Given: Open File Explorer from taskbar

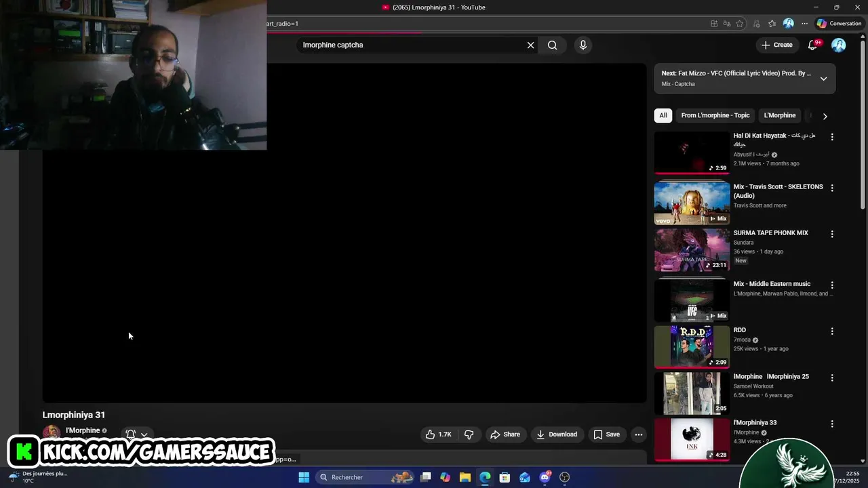Looking at the screenshot, I should (x=465, y=477).
